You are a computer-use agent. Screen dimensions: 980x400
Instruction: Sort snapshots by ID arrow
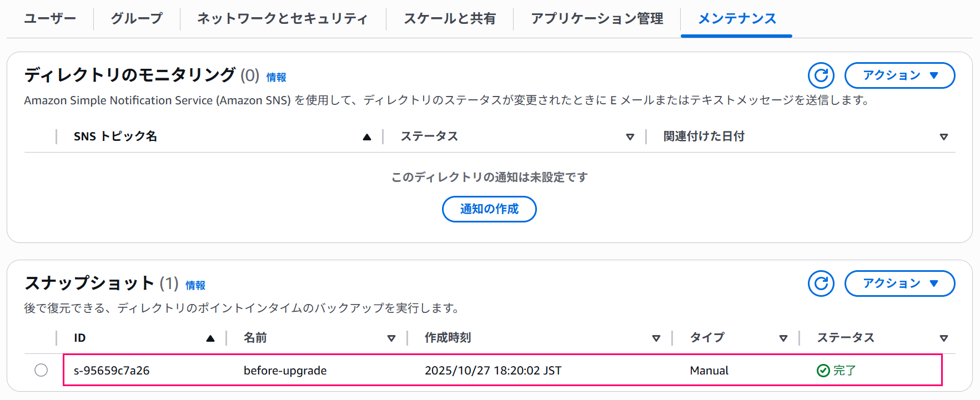coord(210,338)
